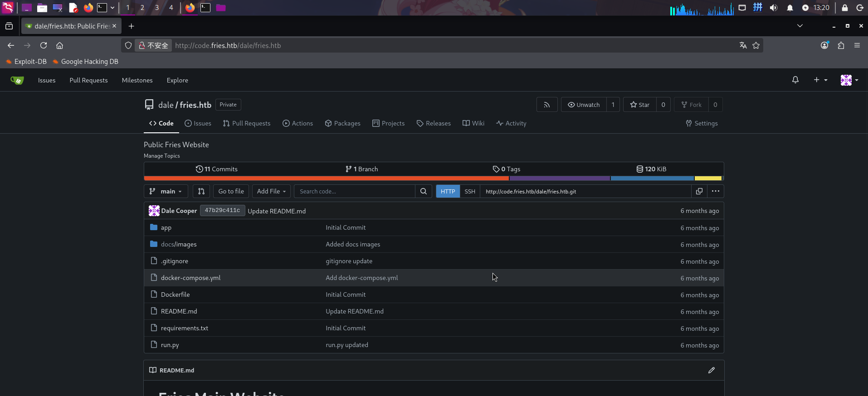The image size is (868, 396).
Task: Open a new browser tab
Action: point(131,26)
